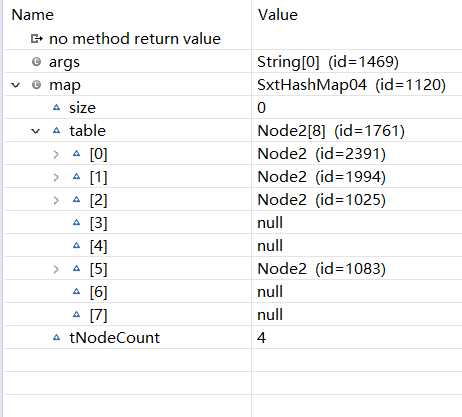462x417 pixels.
Task: Expand table element [1]
Action: click(56, 177)
